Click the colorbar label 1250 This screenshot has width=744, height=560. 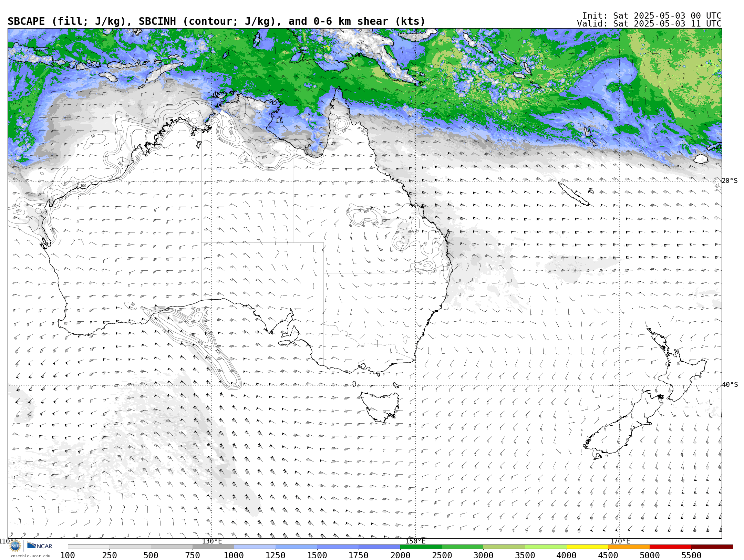(x=276, y=555)
